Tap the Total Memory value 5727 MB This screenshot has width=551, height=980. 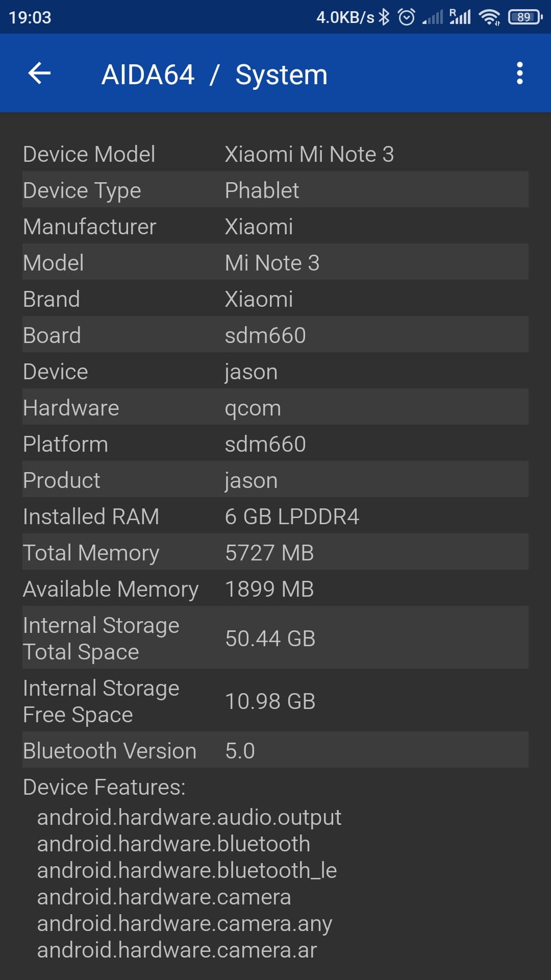point(269,552)
